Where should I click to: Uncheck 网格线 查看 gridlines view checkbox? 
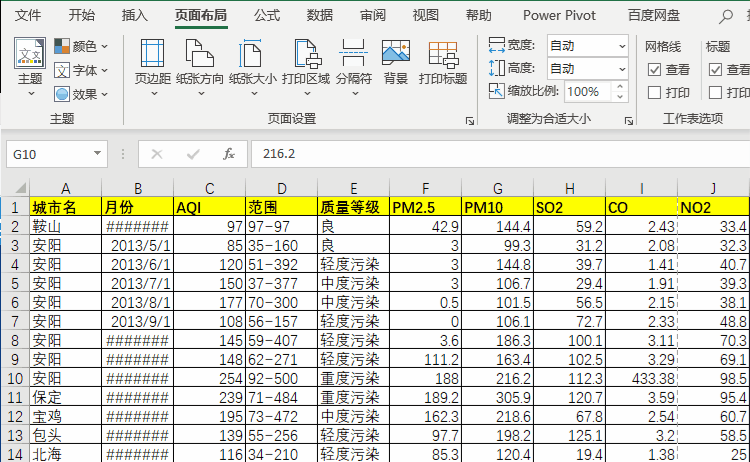click(x=655, y=70)
